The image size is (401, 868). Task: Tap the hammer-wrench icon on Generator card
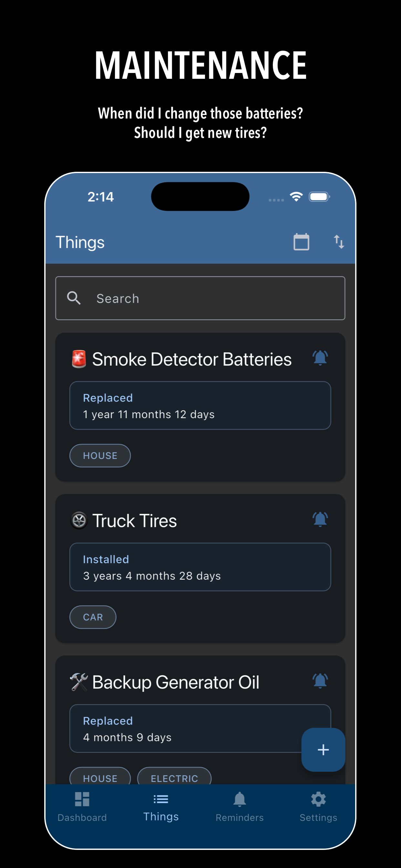pos(79,682)
